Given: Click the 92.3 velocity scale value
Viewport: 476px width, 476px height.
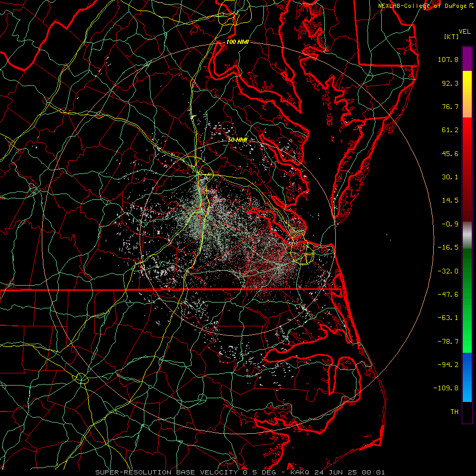Looking at the screenshot, I should tap(450, 83).
